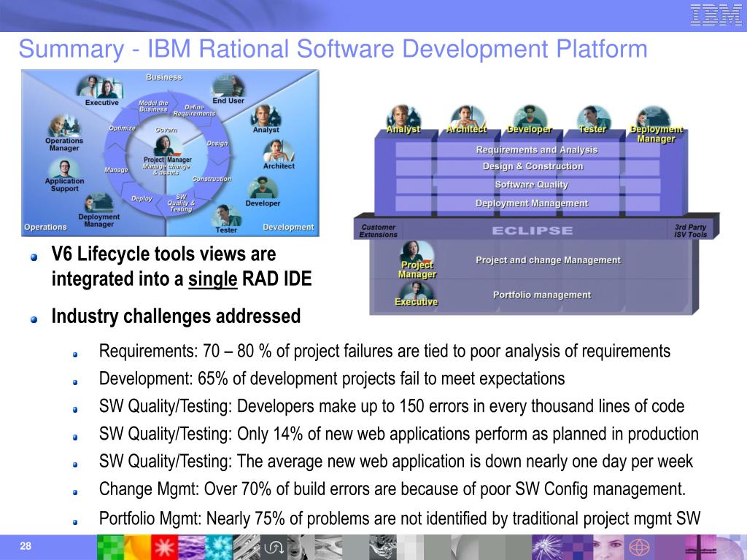Click the "3rd Party ISV Tools" label

click(690, 231)
